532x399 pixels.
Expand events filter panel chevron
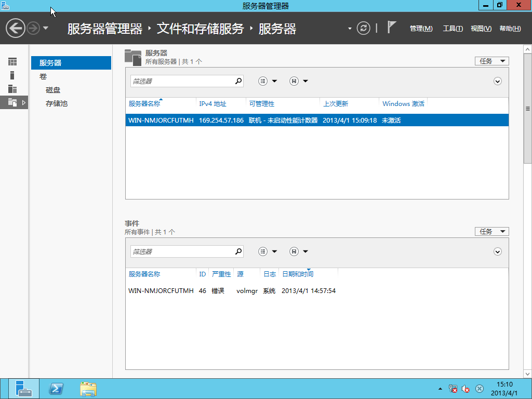point(497,251)
